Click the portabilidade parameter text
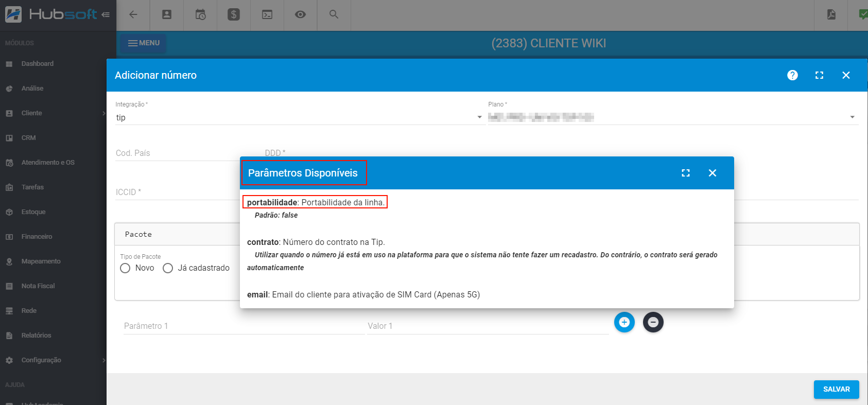Screen dimensions: 868x405 pyautogui.click(x=316, y=202)
